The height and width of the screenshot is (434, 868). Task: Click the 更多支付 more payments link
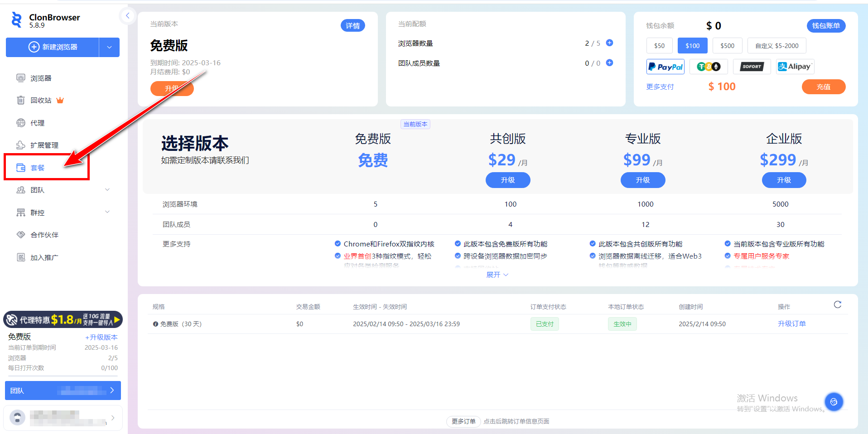pos(660,87)
